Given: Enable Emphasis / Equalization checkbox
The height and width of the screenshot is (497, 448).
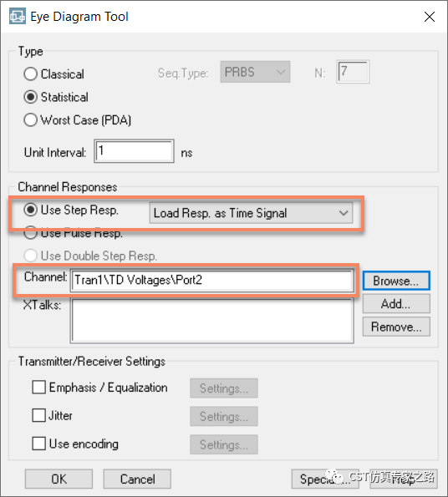Looking at the screenshot, I should (x=38, y=388).
